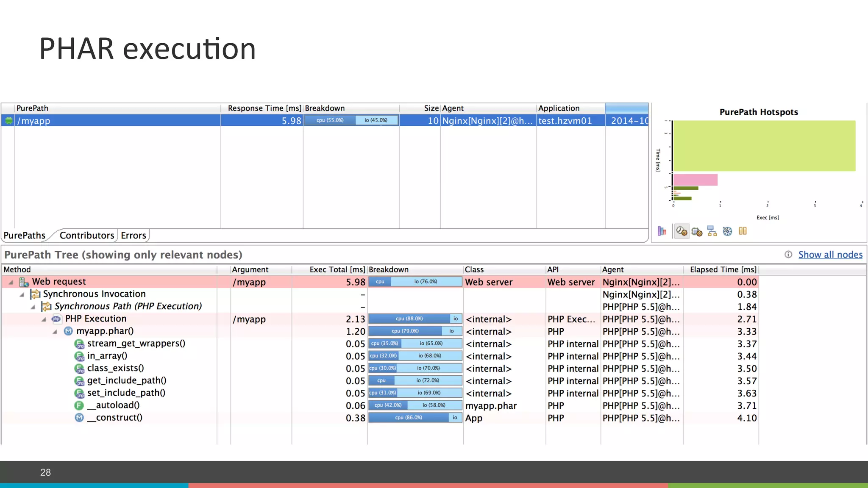The width and height of the screenshot is (868, 488).
Task: Click the info icon beside Show all nodes
Action: 788,255
